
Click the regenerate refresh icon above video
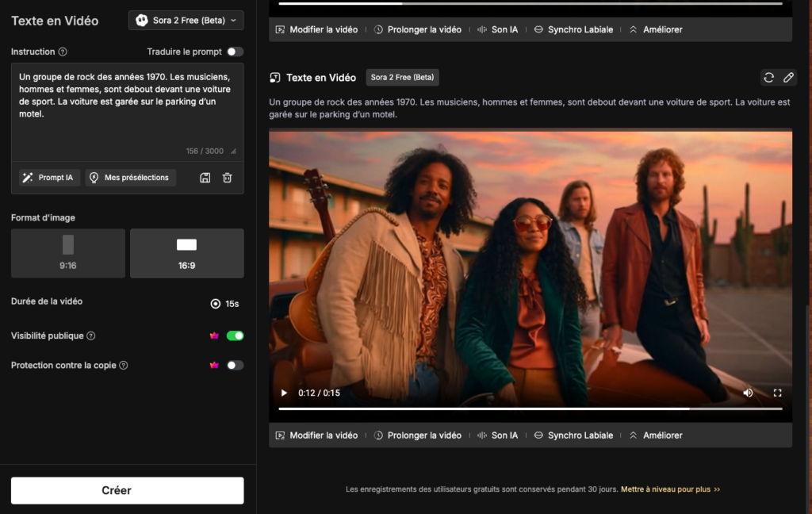coord(768,77)
